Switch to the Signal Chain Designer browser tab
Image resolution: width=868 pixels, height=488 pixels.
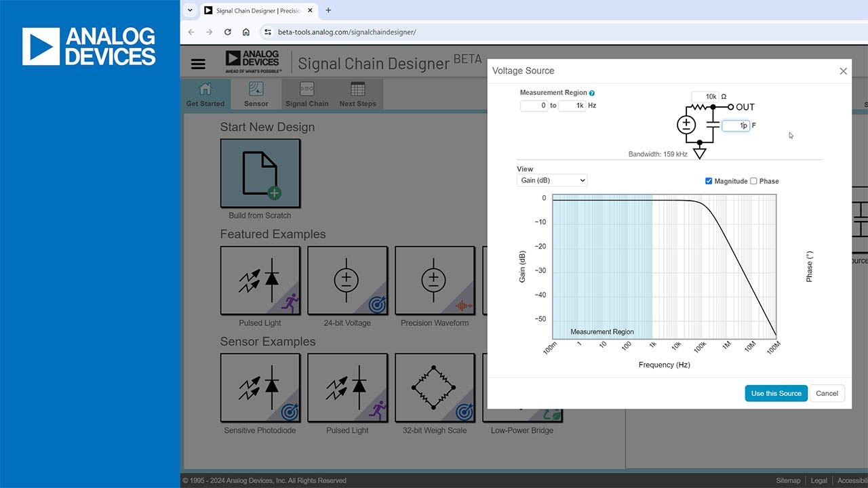click(258, 11)
